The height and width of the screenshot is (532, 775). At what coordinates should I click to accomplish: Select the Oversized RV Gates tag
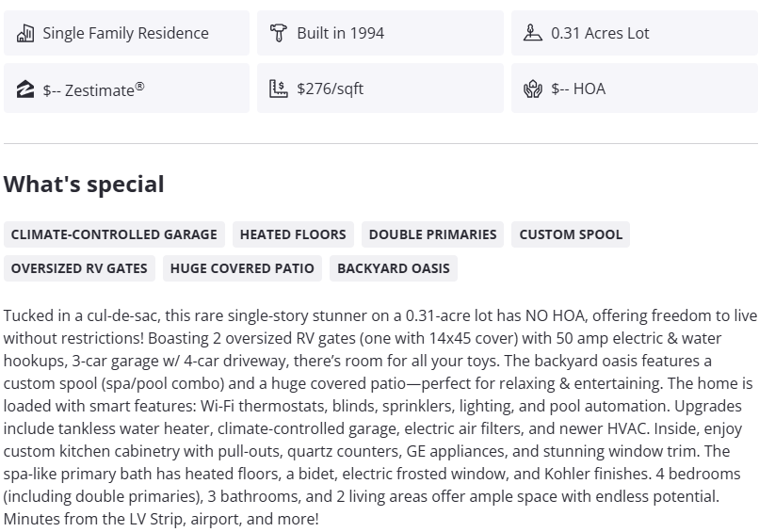pyautogui.click(x=79, y=268)
